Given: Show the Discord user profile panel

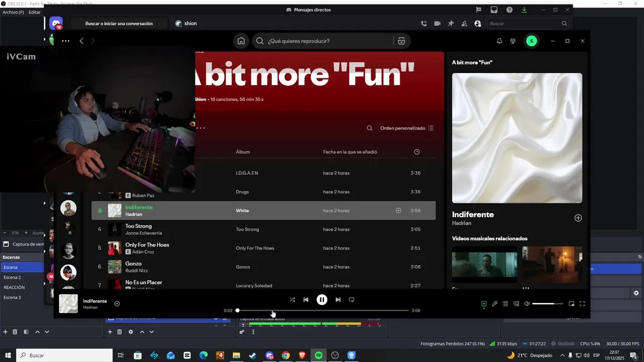Looking at the screenshot, I should (x=478, y=24).
